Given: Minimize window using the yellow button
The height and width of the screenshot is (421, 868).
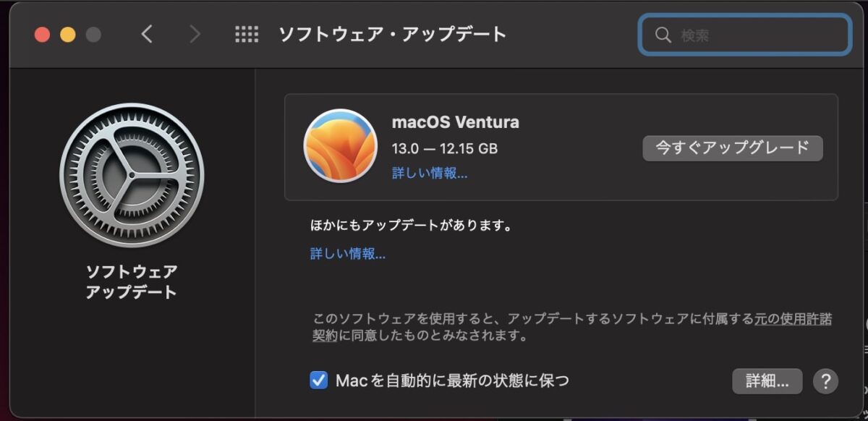Looking at the screenshot, I should [68, 34].
